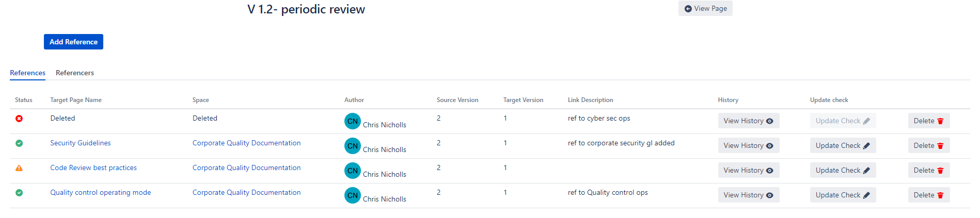This screenshot has height=218, width=980.
Task: Click green status icon for Security Guidelines
Action: click(x=19, y=143)
